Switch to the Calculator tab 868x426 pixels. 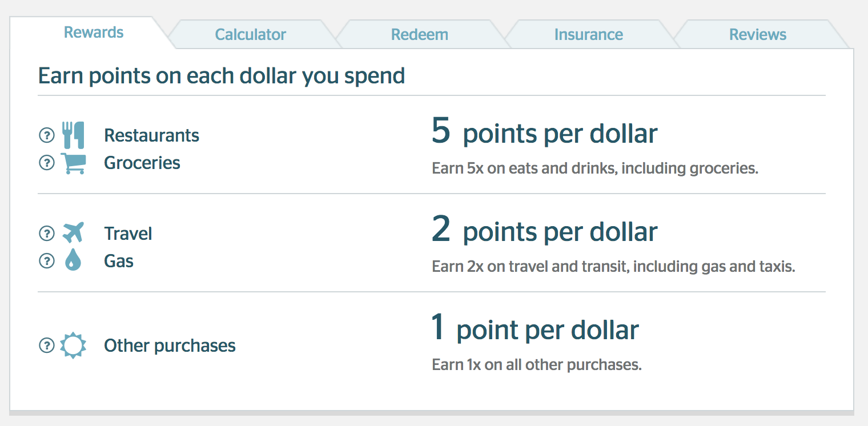click(250, 34)
